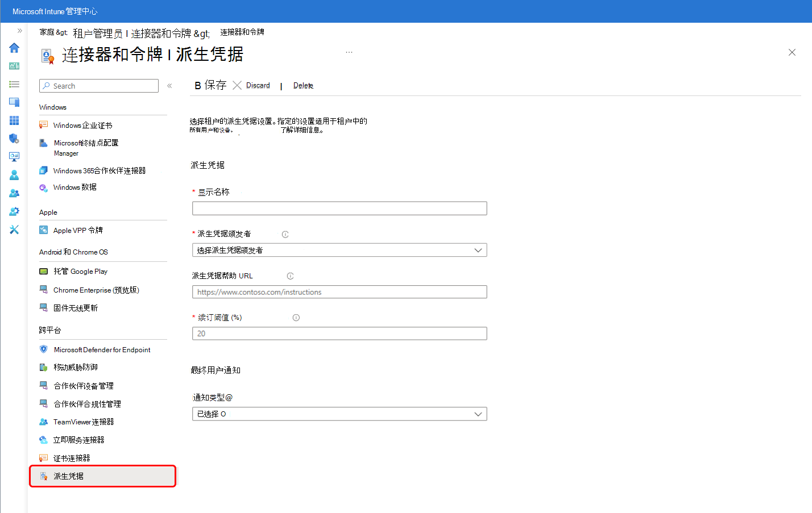Open the Troubleshooting tools icon
This screenshot has width=812, height=513.
[x=14, y=230]
